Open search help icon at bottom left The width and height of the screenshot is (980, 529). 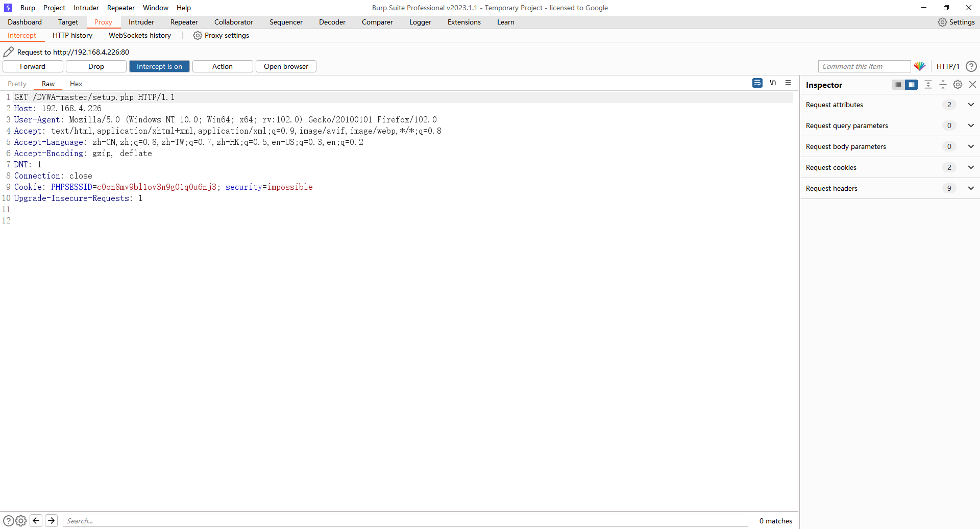coord(8,521)
